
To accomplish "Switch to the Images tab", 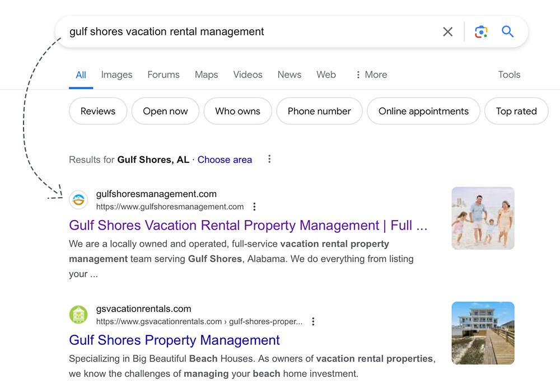I will tap(116, 74).
